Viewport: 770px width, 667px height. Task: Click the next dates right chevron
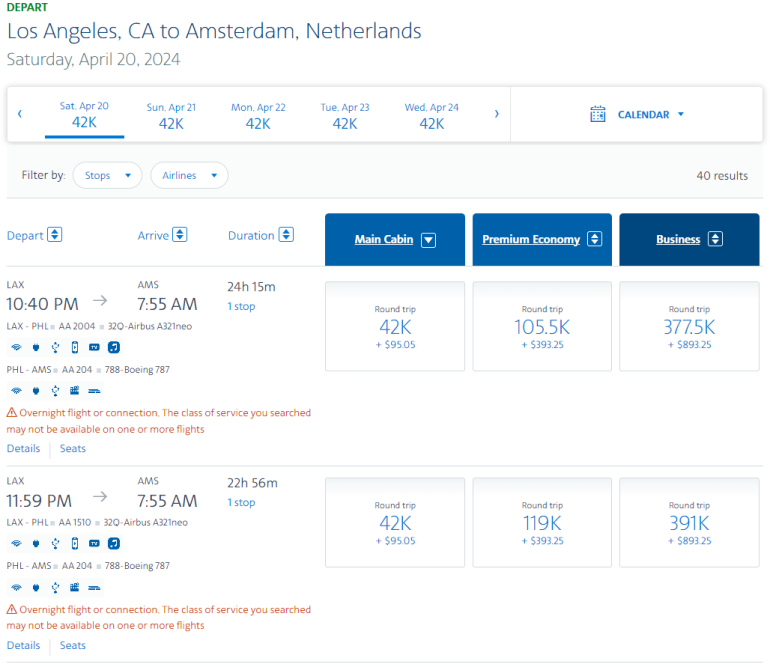pyautogui.click(x=496, y=114)
